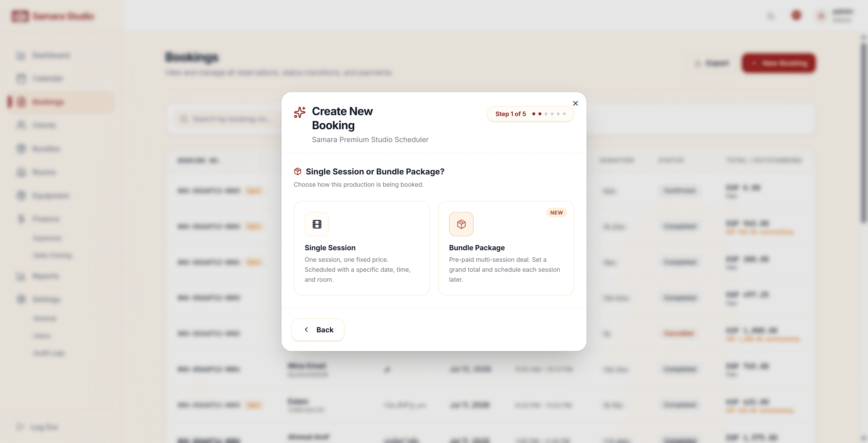Click the Back chevron arrow icon
The height and width of the screenshot is (443, 868).
(x=306, y=329)
